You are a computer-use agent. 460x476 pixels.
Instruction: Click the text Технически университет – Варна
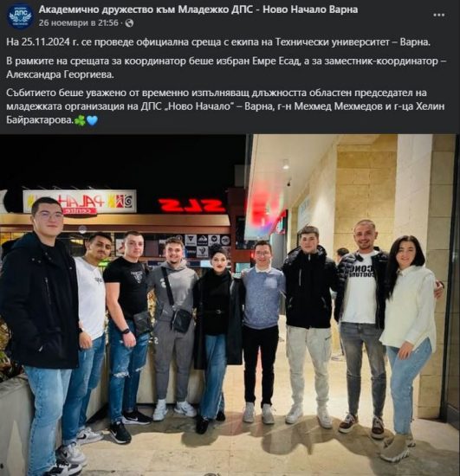[353, 42]
